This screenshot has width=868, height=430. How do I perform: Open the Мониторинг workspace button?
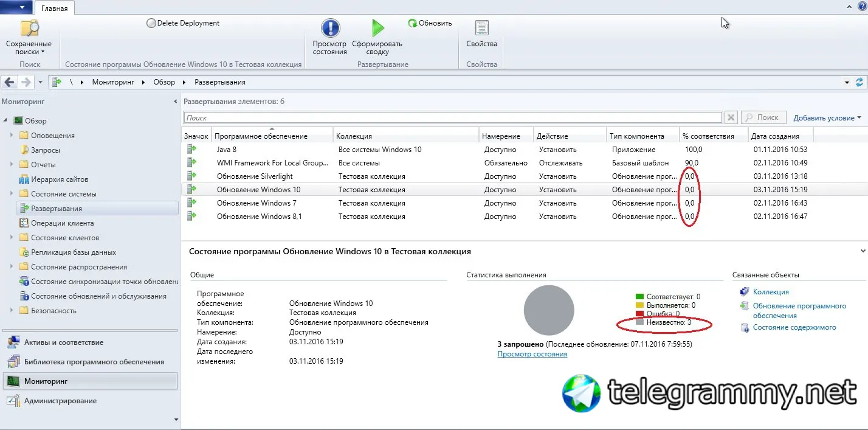point(90,381)
